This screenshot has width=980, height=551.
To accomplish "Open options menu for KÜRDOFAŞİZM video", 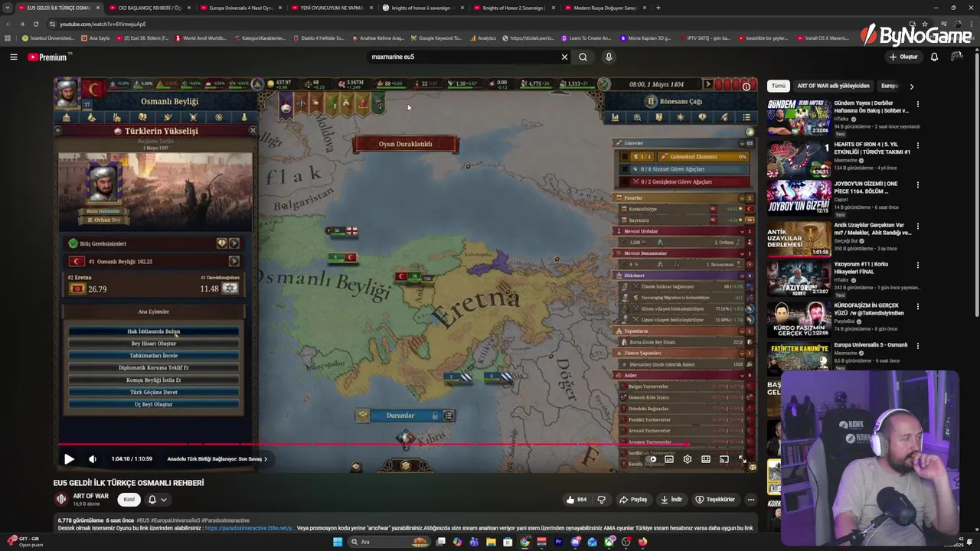I will click(x=918, y=305).
